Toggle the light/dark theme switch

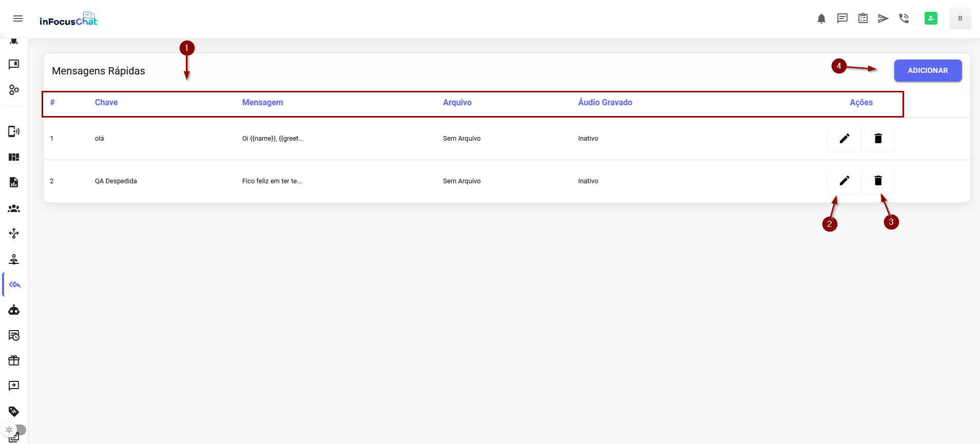[14, 430]
